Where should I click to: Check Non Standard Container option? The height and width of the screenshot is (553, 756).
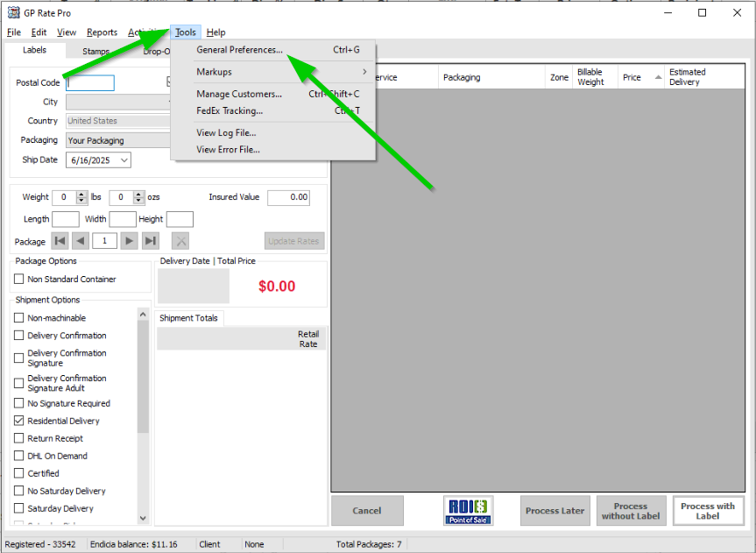18,279
